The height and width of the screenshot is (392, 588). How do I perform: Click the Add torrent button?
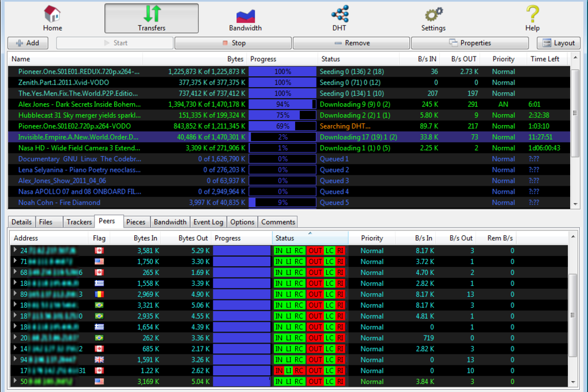pos(28,43)
